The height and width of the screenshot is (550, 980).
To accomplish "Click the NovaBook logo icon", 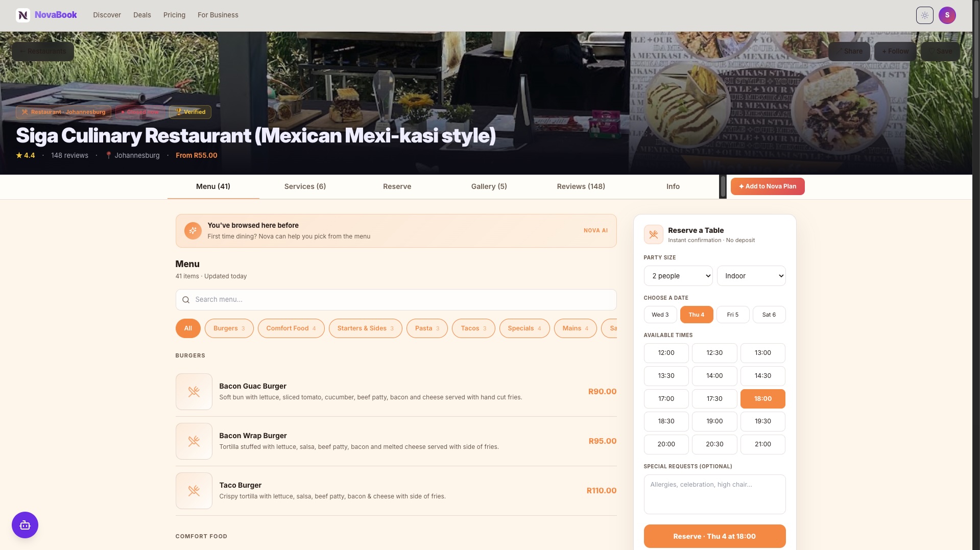I will [x=23, y=15].
